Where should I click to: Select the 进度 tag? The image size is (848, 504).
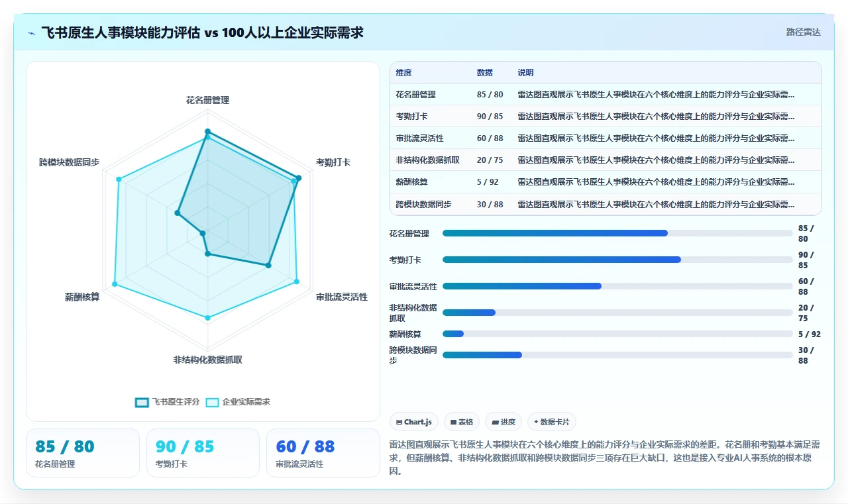coord(503,422)
